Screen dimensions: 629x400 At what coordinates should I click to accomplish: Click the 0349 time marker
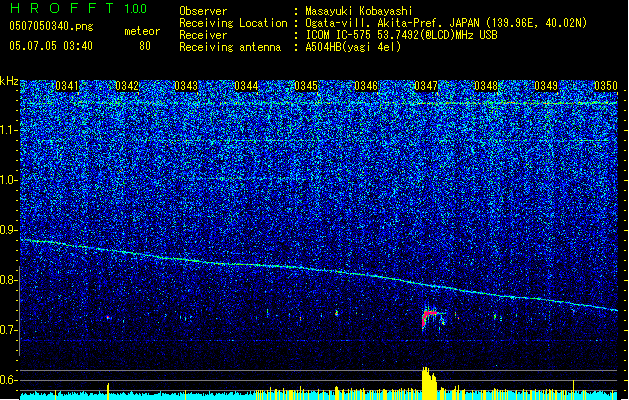coord(546,86)
